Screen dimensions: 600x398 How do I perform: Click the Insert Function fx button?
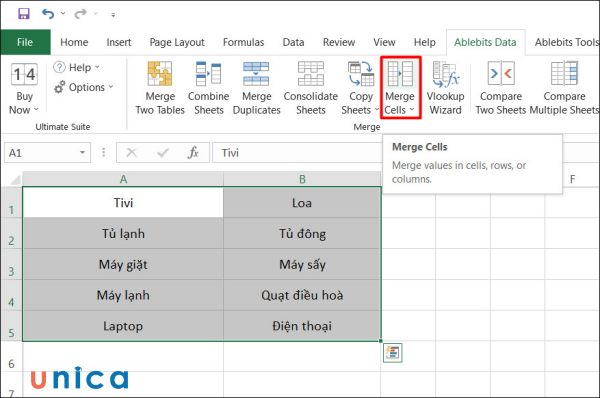(193, 153)
